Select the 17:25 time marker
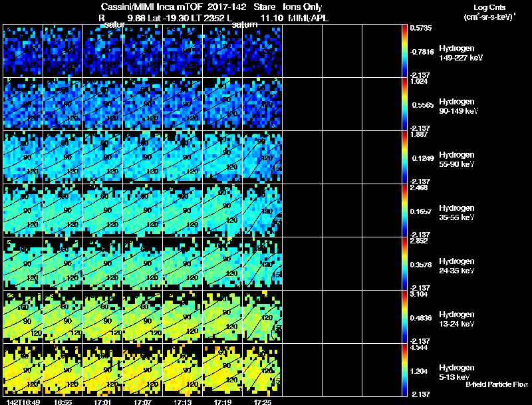Image resolution: width=532 pixels, height=405 pixels. pos(263,402)
